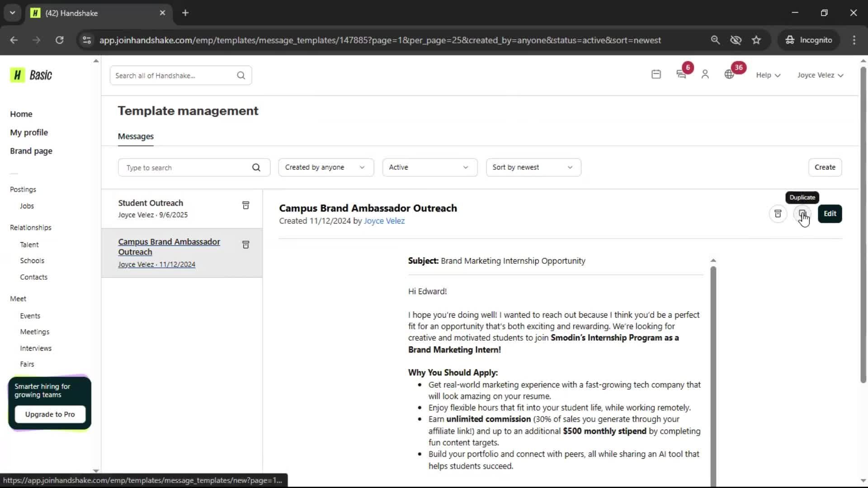Open Joyce Velez author link
This screenshot has height=488, width=868.
pos(384,221)
